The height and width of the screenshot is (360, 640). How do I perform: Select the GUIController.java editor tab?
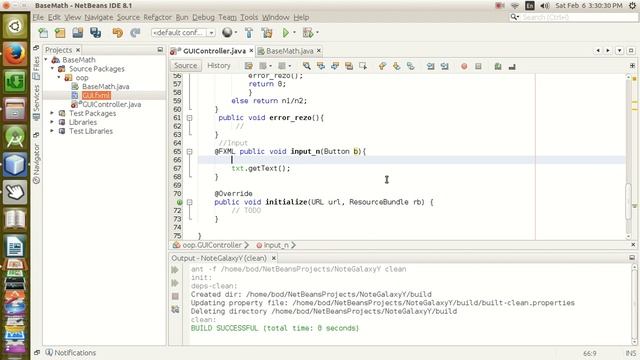214,51
